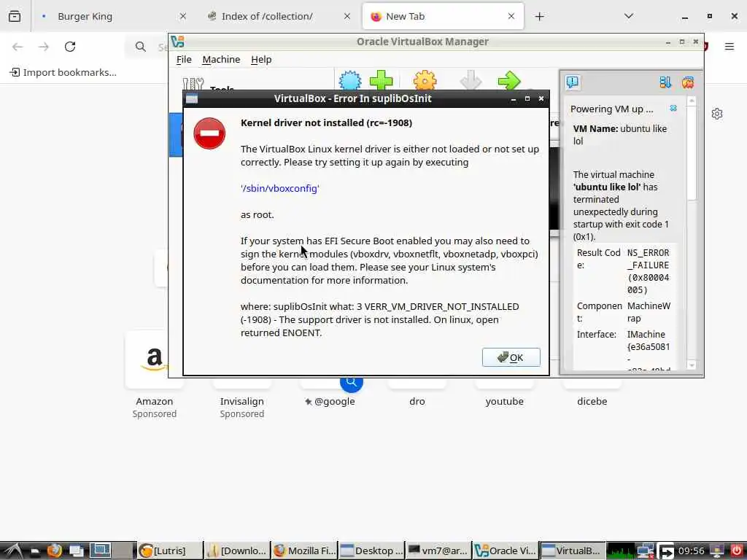Click the network status tray icon
The height and width of the screenshot is (560, 747).
click(x=646, y=551)
